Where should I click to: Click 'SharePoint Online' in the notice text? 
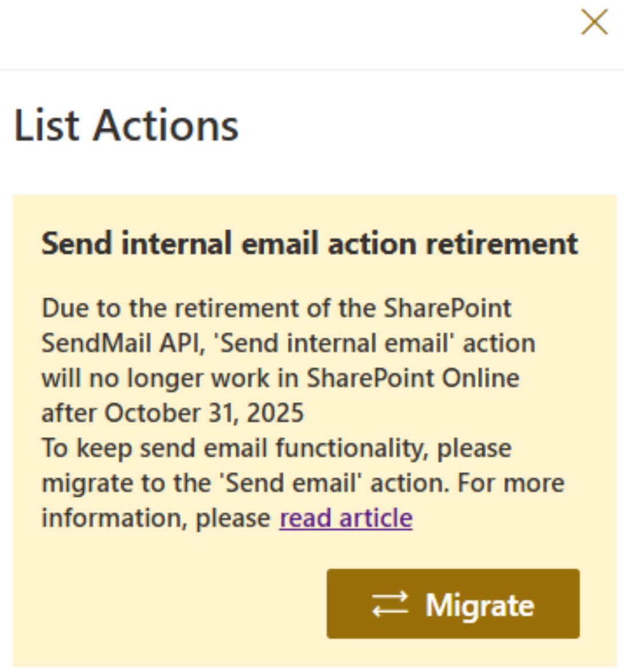click(x=413, y=379)
